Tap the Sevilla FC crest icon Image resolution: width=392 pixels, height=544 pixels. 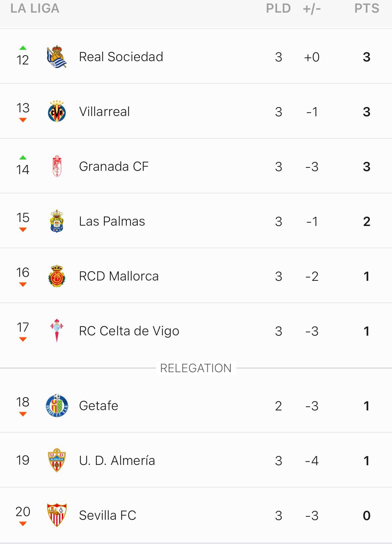57,515
